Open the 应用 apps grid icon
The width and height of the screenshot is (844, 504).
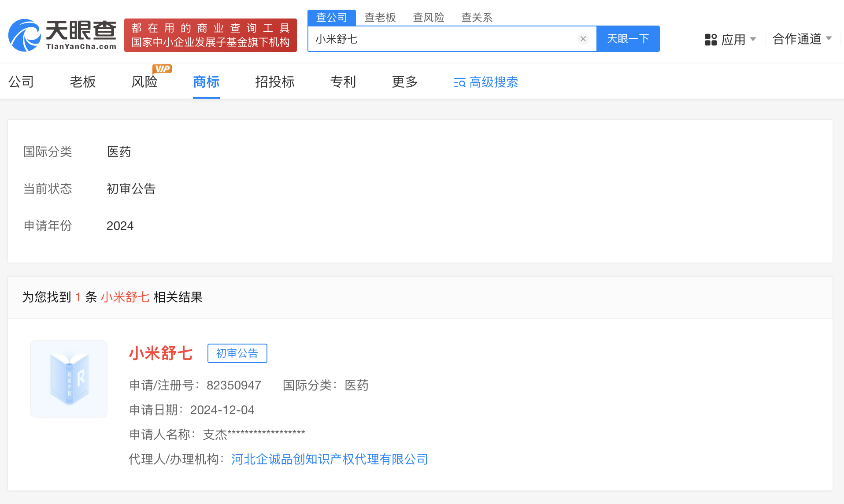(711, 40)
